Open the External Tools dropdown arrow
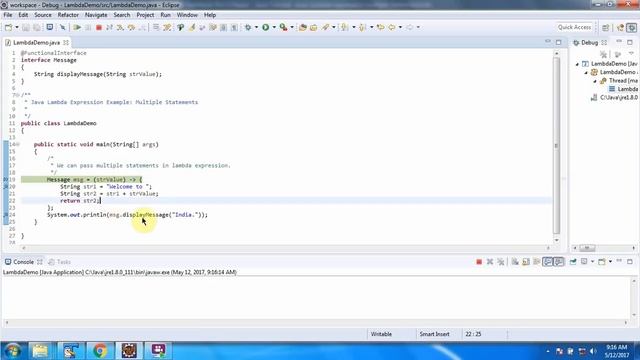Viewport: 640px width, 360px height. (x=292, y=27)
